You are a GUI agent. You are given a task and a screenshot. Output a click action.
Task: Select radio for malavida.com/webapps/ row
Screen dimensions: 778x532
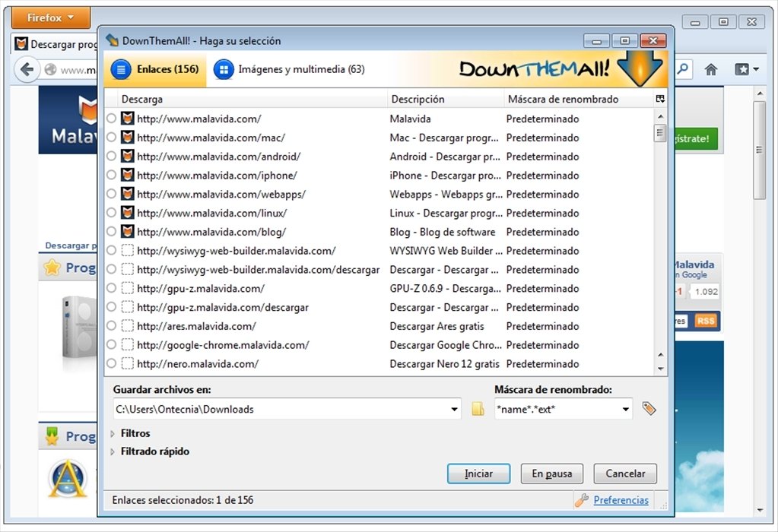point(112,194)
